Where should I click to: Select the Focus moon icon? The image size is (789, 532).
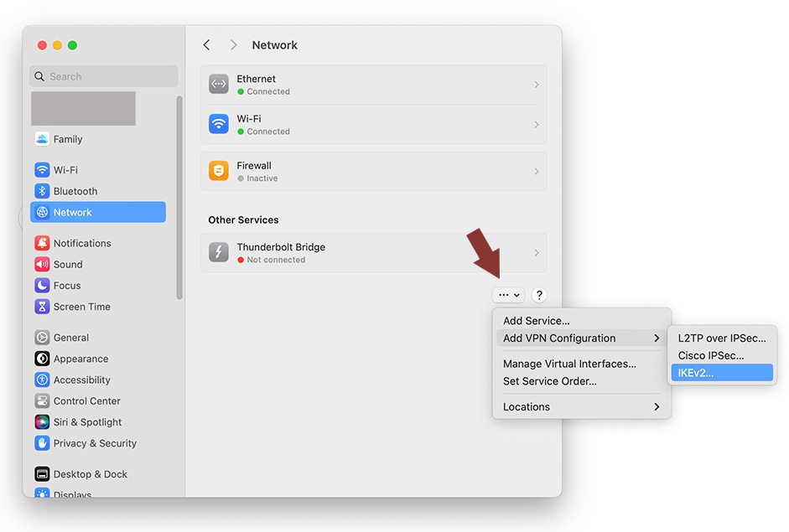(42, 285)
